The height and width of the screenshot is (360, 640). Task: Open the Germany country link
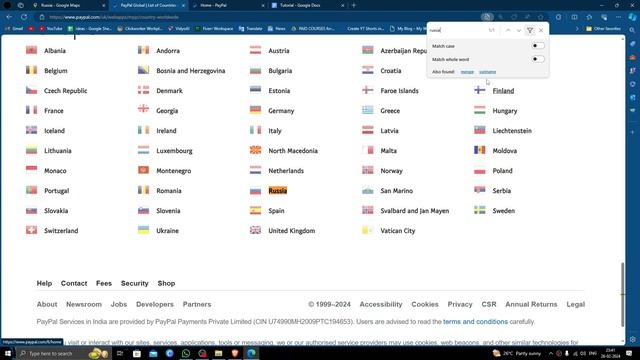click(281, 111)
